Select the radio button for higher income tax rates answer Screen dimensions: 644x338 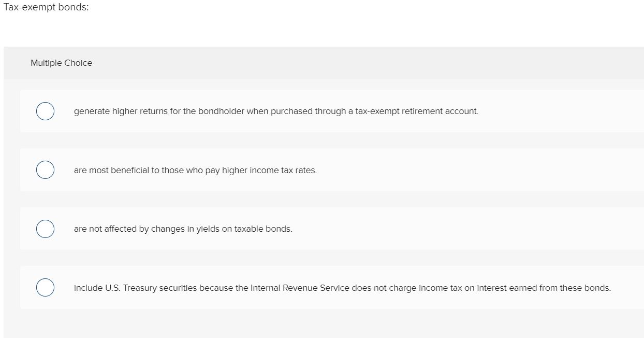pyautogui.click(x=45, y=170)
